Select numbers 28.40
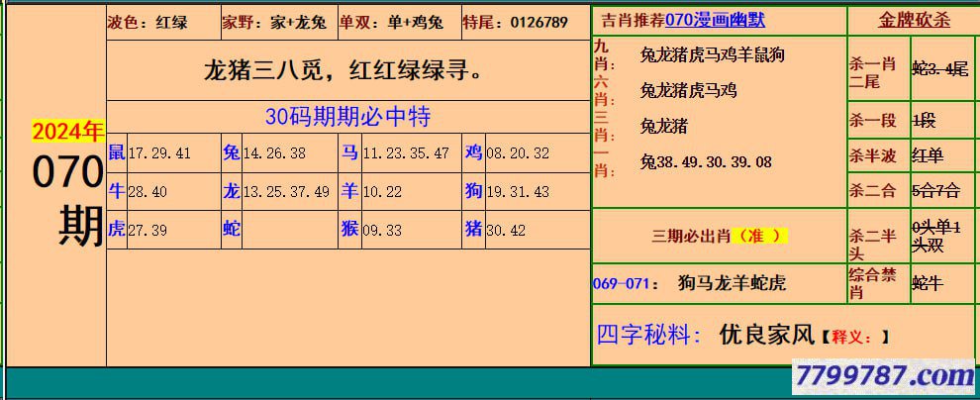The height and width of the screenshot is (400, 980). pos(147,192)
